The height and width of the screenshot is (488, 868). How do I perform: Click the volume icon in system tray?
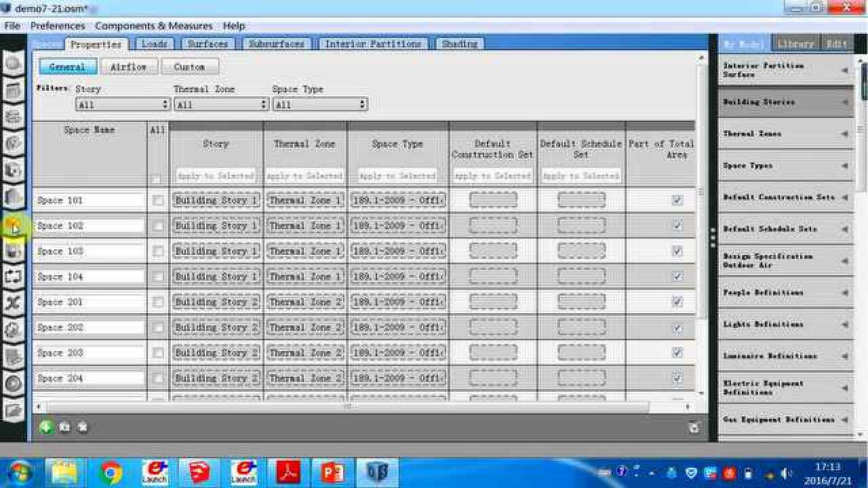787,473
